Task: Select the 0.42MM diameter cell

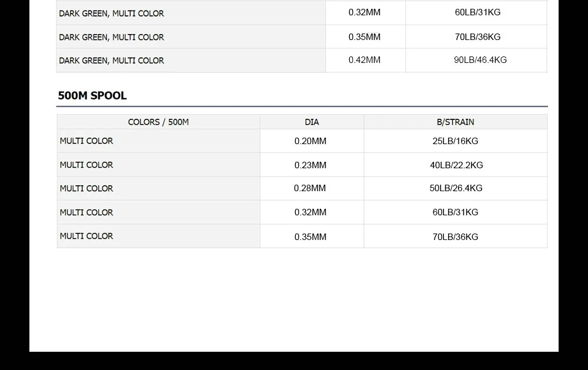Action: [365, 60]
